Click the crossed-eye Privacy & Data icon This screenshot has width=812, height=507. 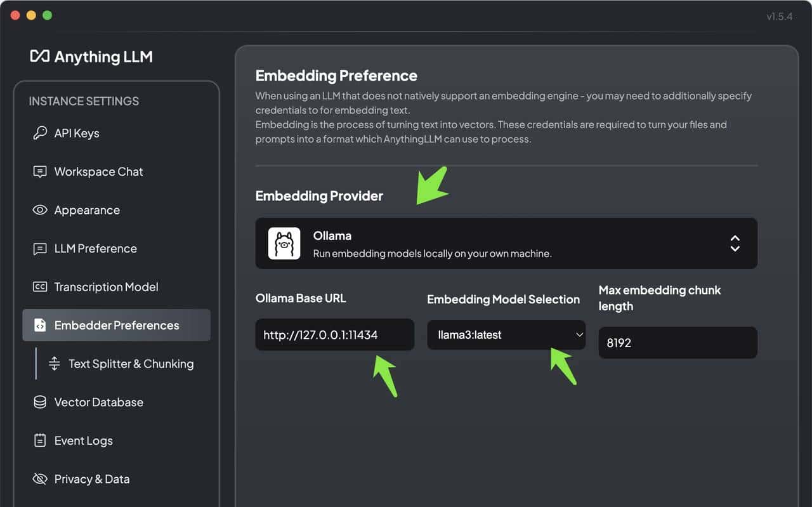click(40, 479)
